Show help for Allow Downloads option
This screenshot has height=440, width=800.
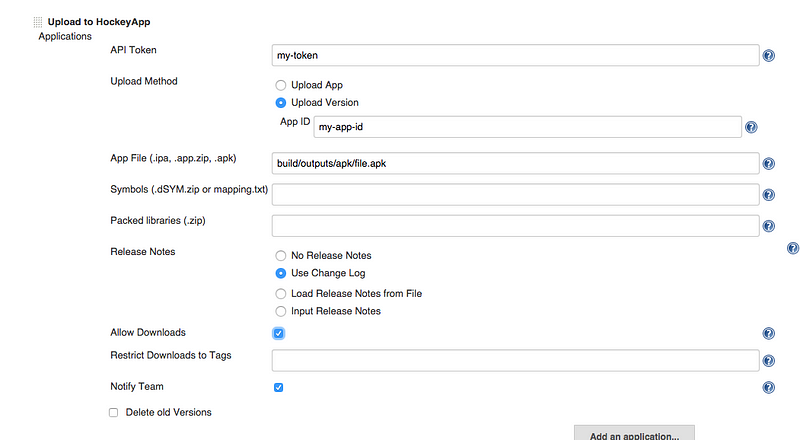pos(768,333)
